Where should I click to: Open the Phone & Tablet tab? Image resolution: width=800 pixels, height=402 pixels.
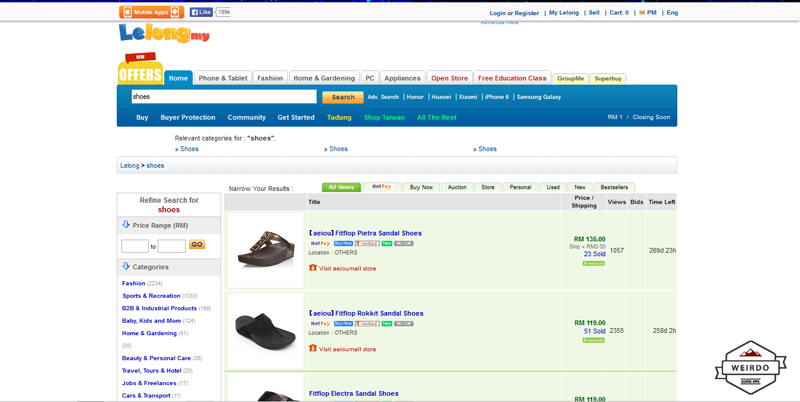click(x=223, y=78)
